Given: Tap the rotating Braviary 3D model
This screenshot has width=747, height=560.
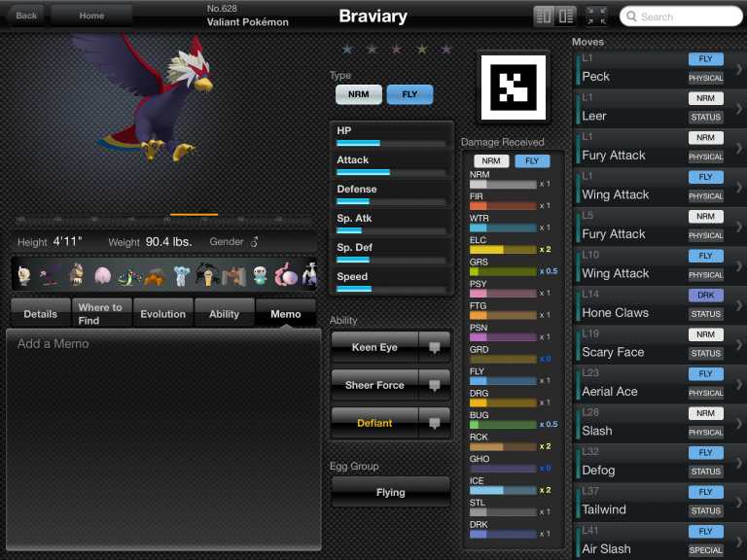Looking at the screenshot, I should tap(148, 100).
